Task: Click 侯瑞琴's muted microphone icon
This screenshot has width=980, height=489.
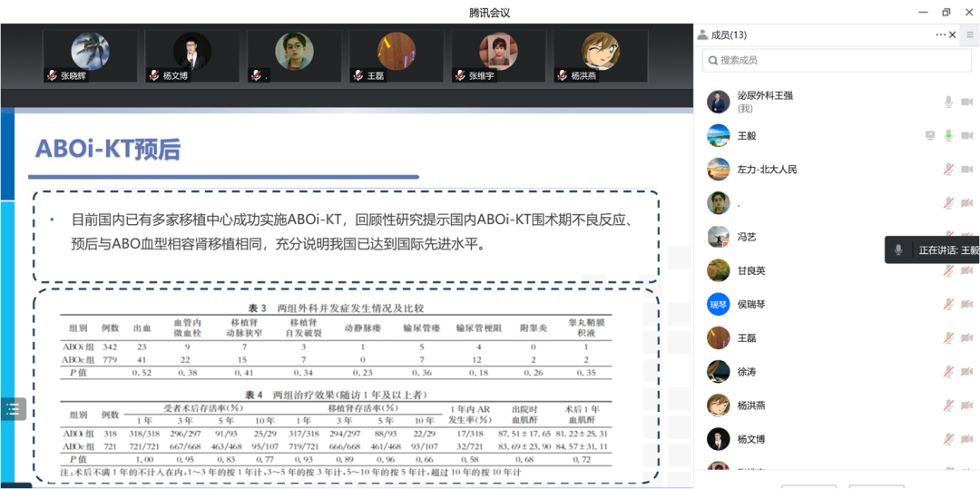Action: (948, 304)
